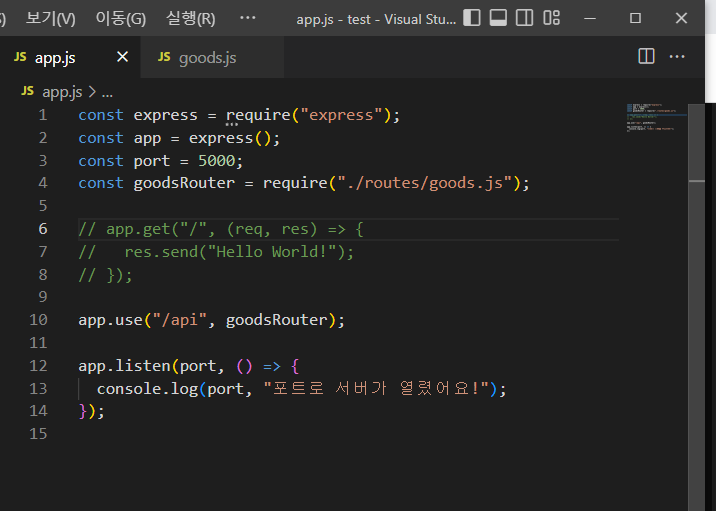The height and width of the screenshot is (511, 716).
Task: Click "/api" string in app.use
Action: coord(179,320)
